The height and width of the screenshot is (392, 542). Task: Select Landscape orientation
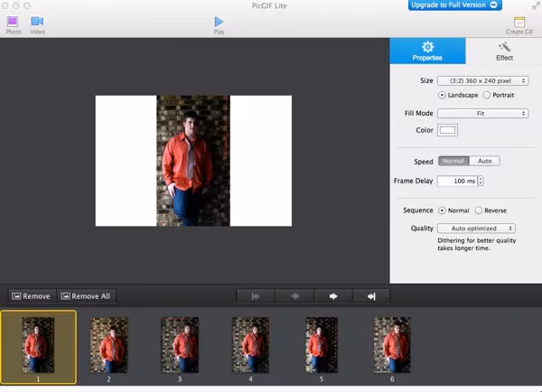[442, 95]
